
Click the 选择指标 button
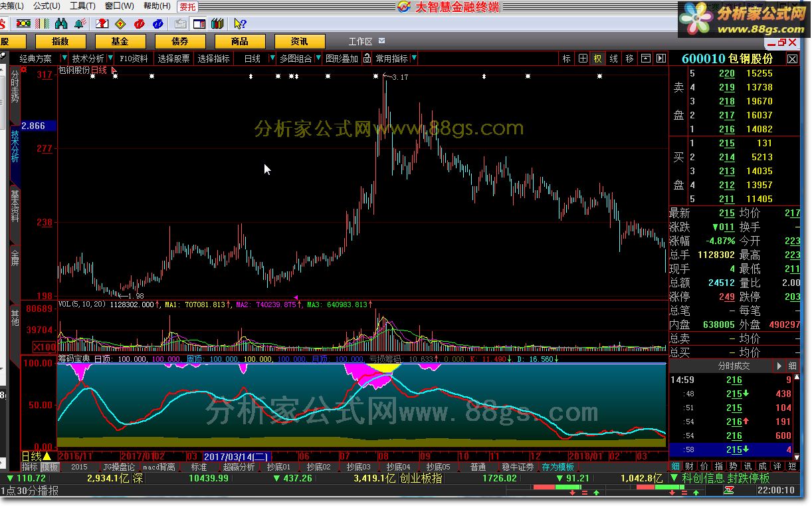(214, 59)
